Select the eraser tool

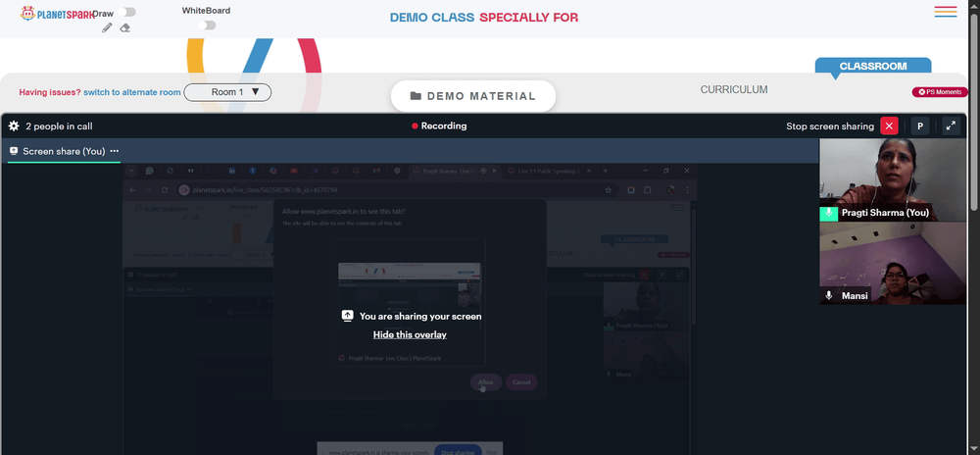125,28
